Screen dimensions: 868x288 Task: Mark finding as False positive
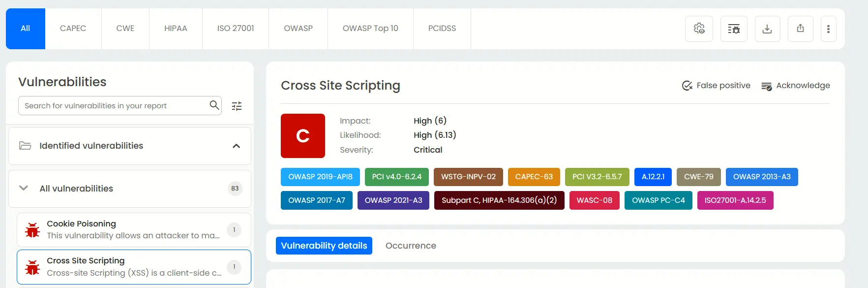[716, 86]
